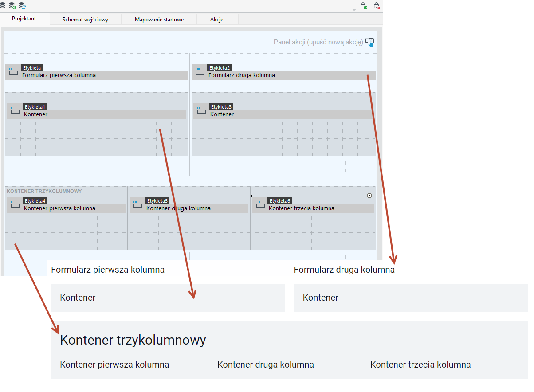This screenshot has height=392, width=534.
Task: Select the LBL icon of Etykieta3
Action: coord(202,110)
